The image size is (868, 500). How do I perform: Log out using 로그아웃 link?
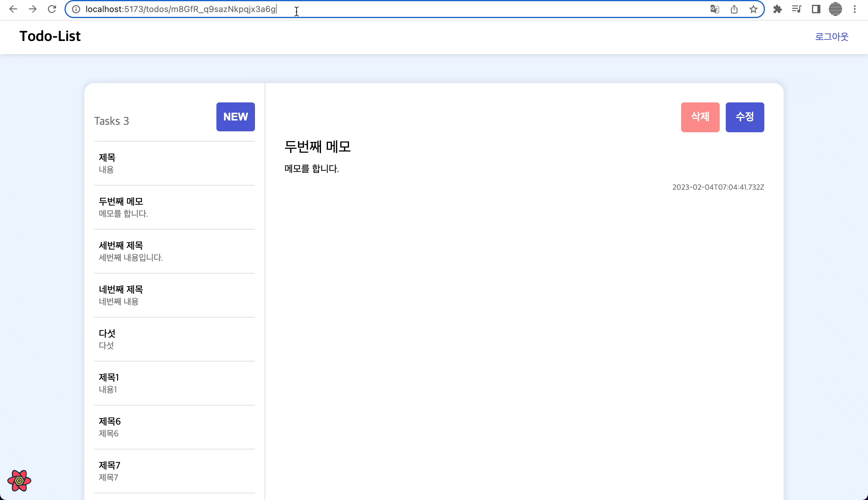832,36
